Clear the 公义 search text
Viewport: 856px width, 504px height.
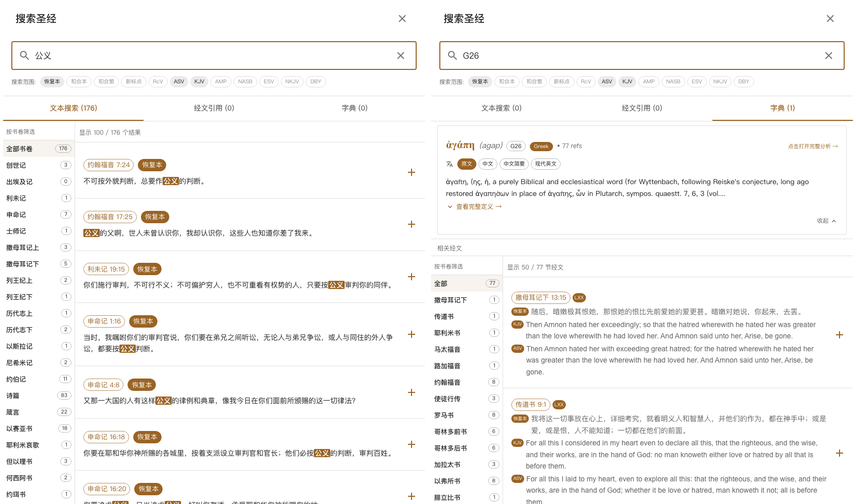point(401,56)
